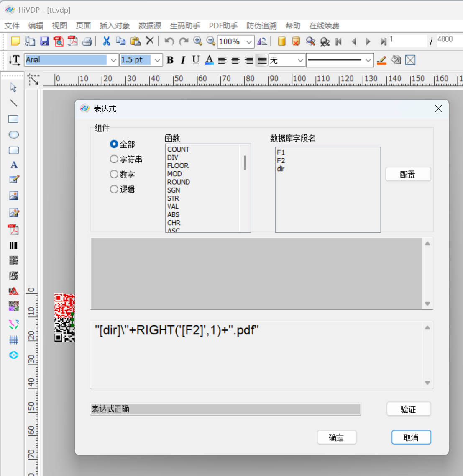Image resolution: width=463 pixels, height=476 pixels.
Task: Select the Text tool A
Action: tap(14, 165)
